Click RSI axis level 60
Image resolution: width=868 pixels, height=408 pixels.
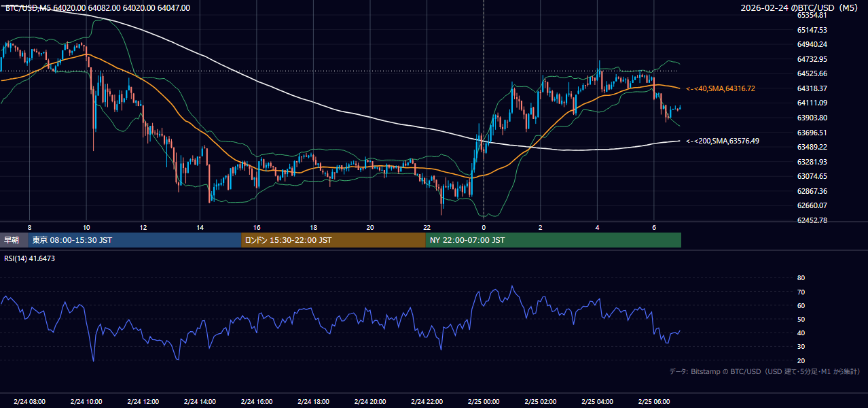pos(801,305)
